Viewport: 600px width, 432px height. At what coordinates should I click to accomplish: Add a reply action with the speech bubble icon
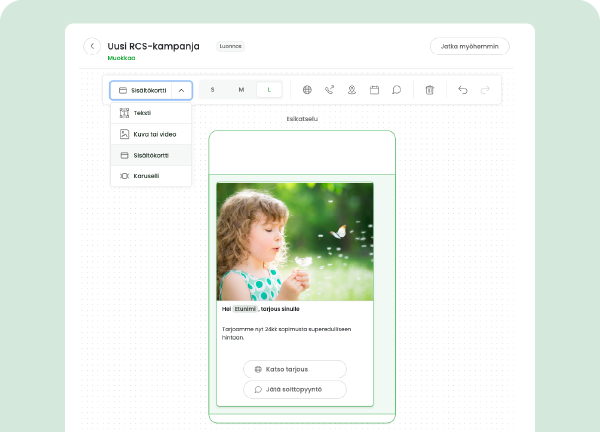[396, 90]
